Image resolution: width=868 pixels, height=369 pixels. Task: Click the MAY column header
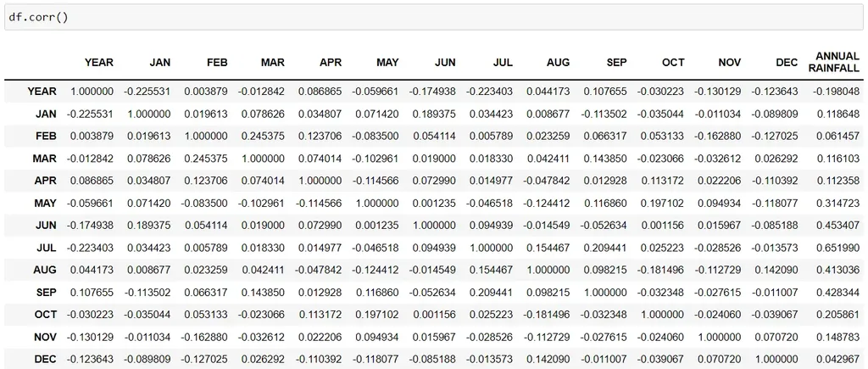(387, 63)
